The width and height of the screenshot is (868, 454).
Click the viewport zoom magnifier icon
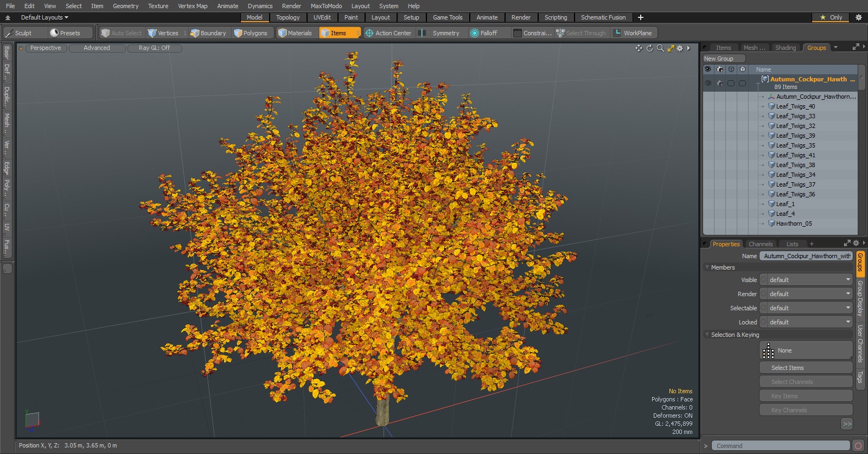pyautogui.click(x=660, y=48)
